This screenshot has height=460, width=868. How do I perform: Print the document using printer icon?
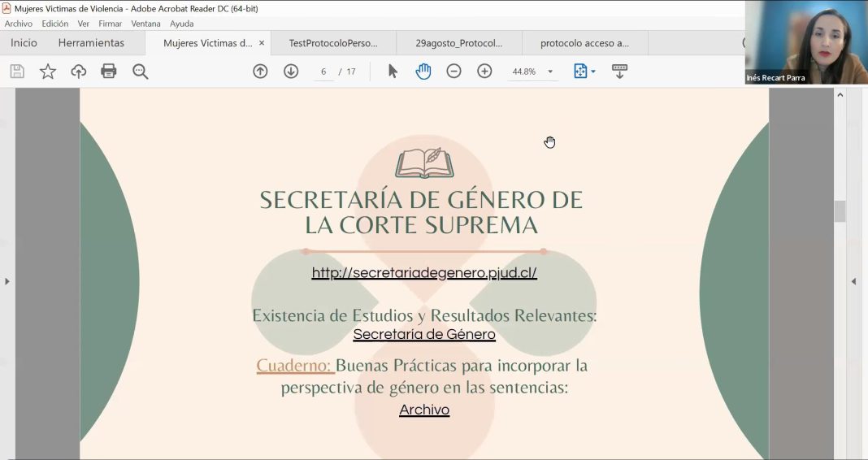click(109, 72)
